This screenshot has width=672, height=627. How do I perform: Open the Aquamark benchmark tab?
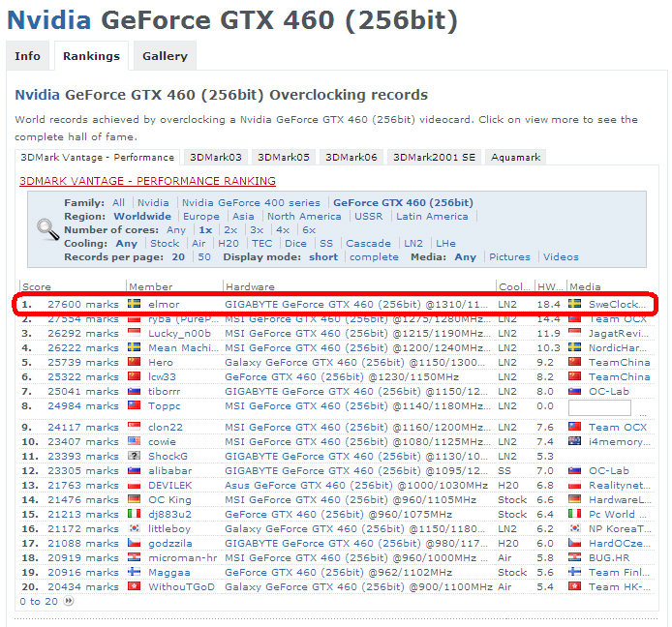[516, 157]
